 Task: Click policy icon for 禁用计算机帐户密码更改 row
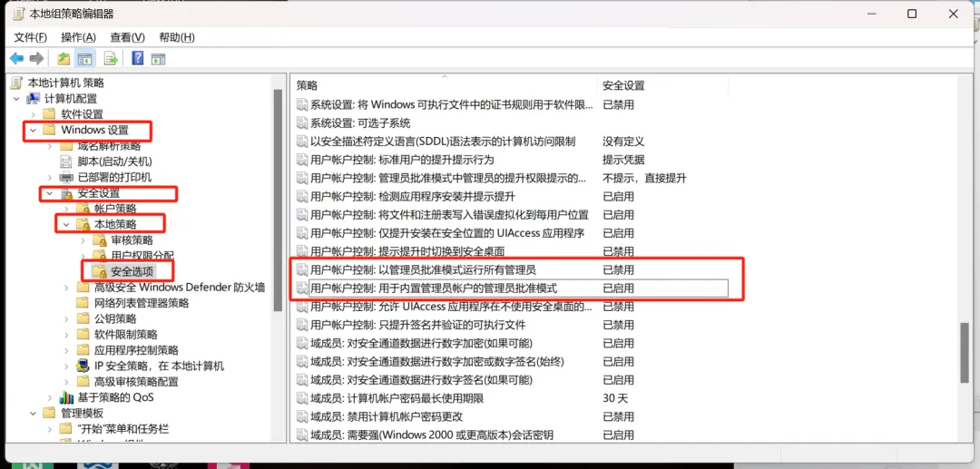coord(302,416)
